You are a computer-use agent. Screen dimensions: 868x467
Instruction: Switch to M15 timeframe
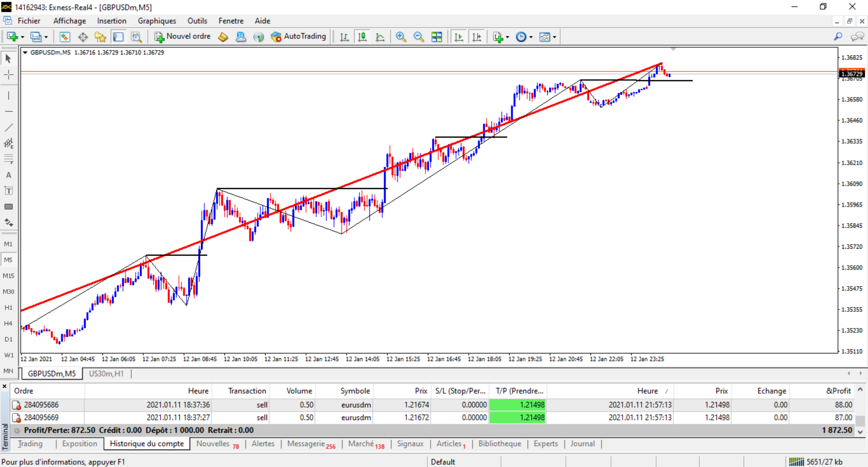tap(9, 276)
